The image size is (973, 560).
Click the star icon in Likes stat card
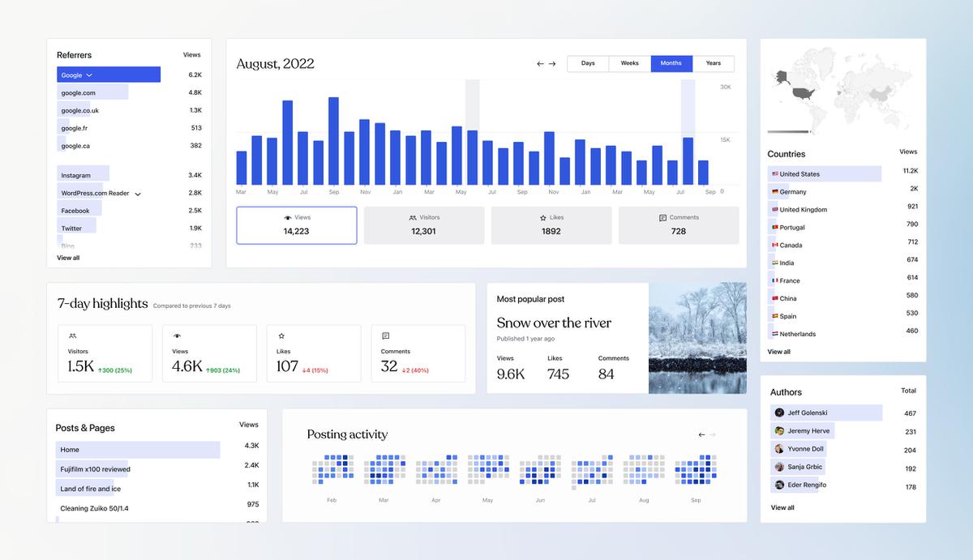543,218
